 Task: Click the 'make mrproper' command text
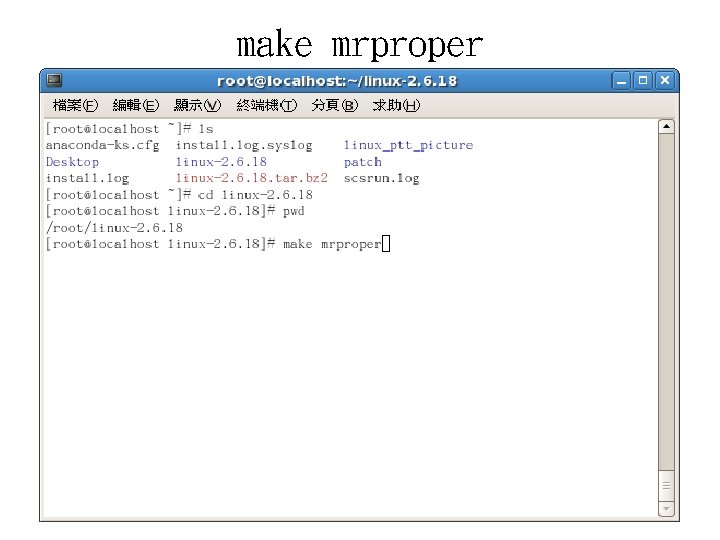(332, 244)
